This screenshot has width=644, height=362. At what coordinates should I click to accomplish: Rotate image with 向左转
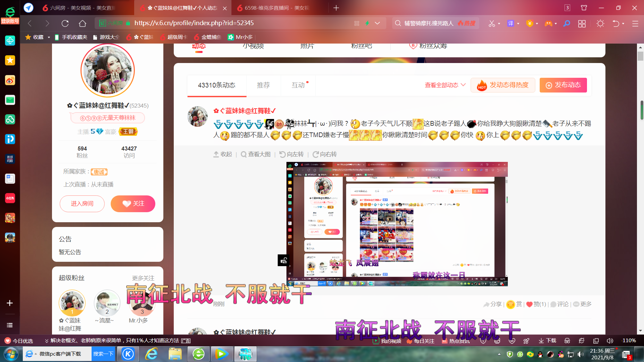click(x=291, y=154)
